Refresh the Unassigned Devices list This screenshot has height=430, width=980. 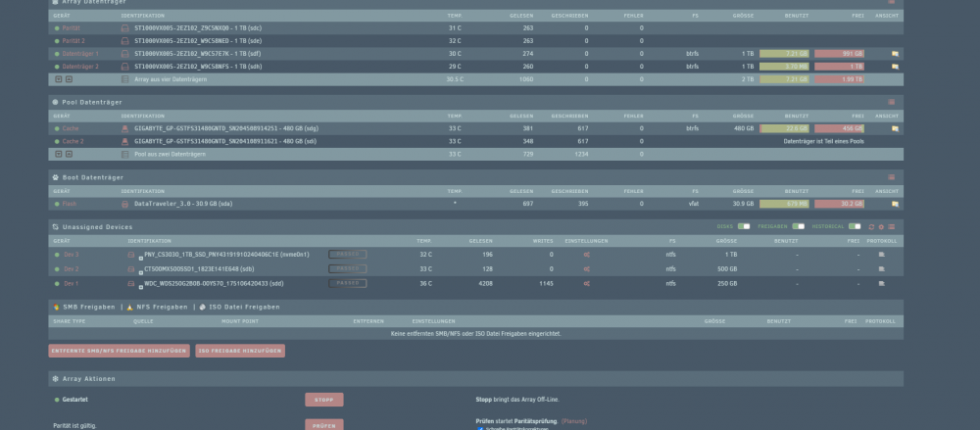click(x=871, y=227)
